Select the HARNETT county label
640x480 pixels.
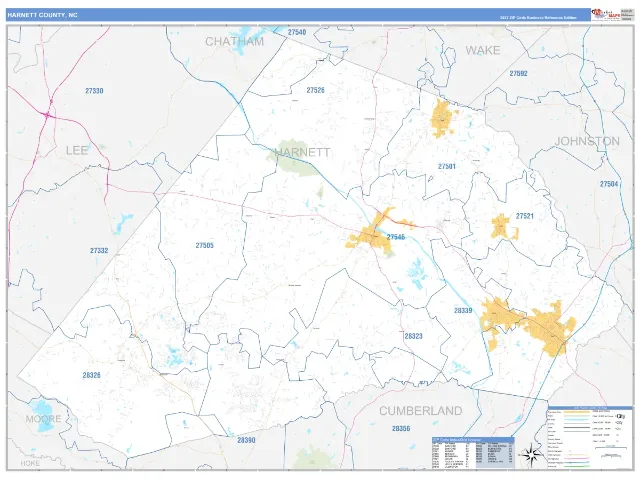(x=302, y=152)
